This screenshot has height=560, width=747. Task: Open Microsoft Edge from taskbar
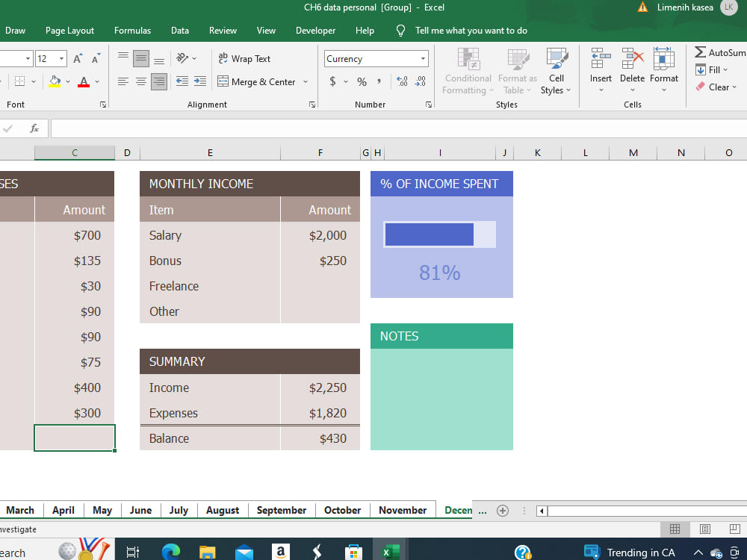(170, 552)
